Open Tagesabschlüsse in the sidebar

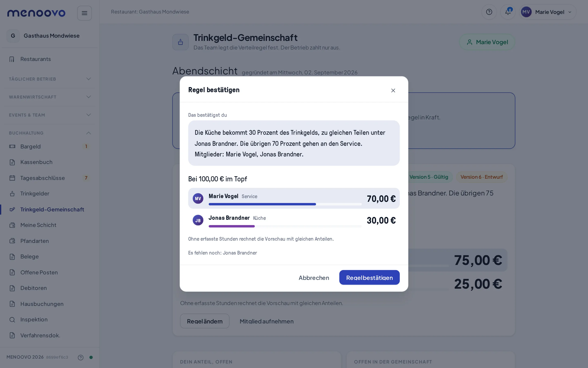pyautogui.click(x=49, y=178)
